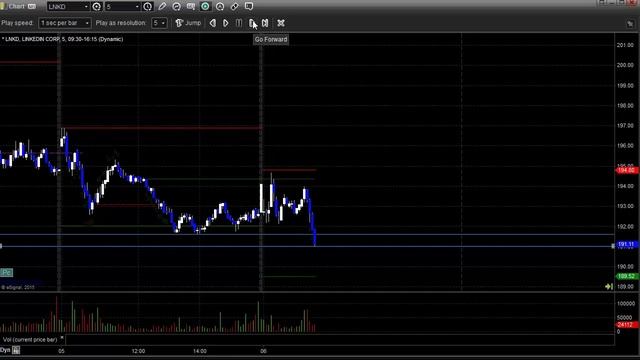The image size is (640, 360).
Task: Click the Go Forward step button
Action: [252, 23]
